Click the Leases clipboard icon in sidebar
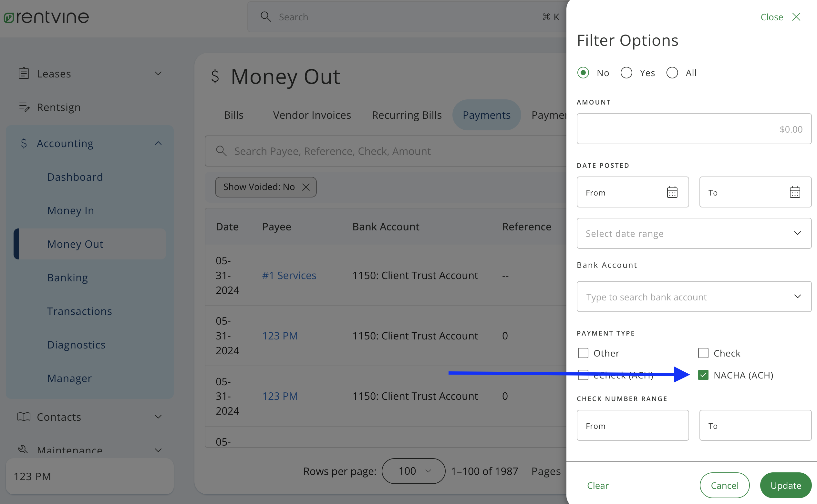 click(x=24, y=73)
